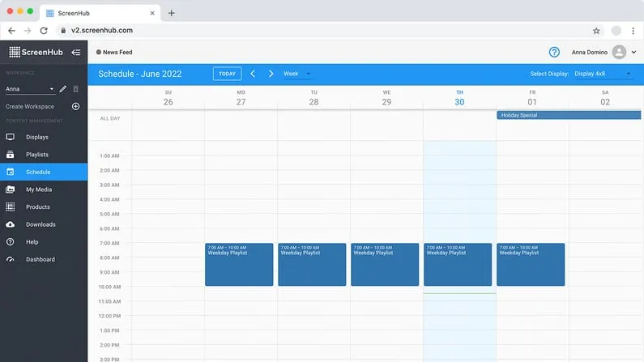Click the Help question mark icon in sidebar

[11, 242]
